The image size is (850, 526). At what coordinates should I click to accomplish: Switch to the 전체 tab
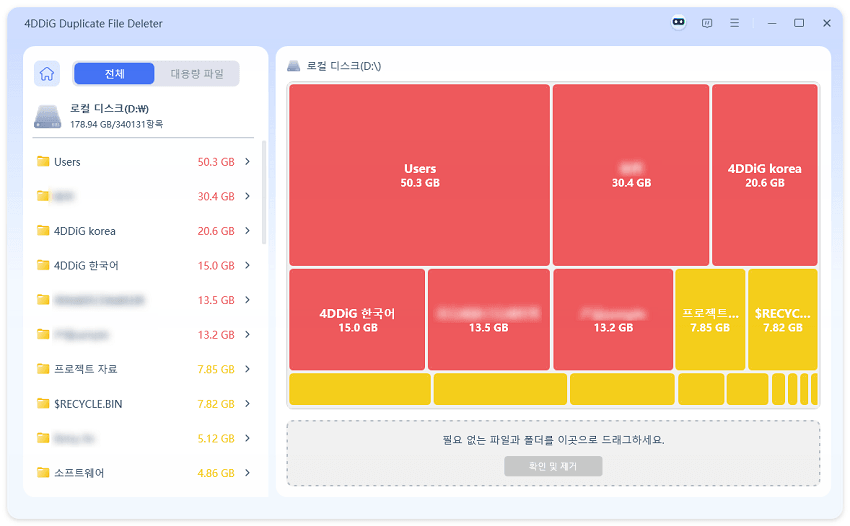tap(114, 74)
